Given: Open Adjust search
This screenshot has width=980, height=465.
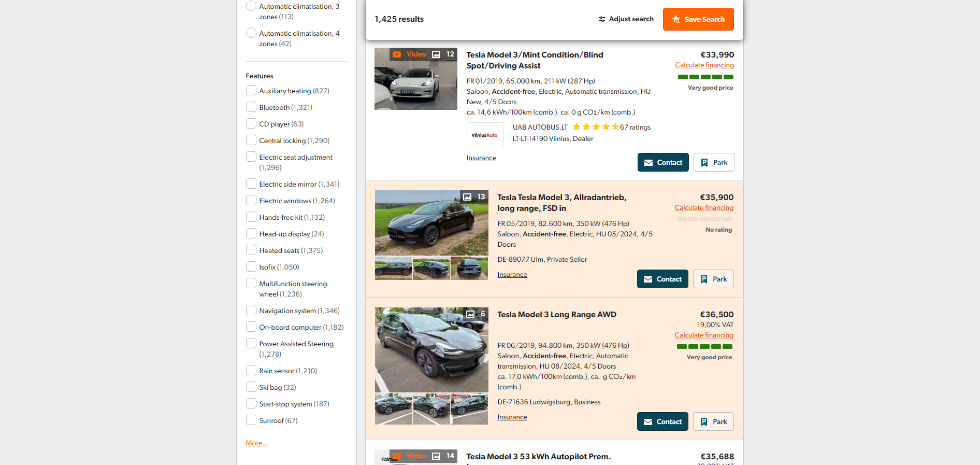Looking at the screenshot, I should click(626, 19).
